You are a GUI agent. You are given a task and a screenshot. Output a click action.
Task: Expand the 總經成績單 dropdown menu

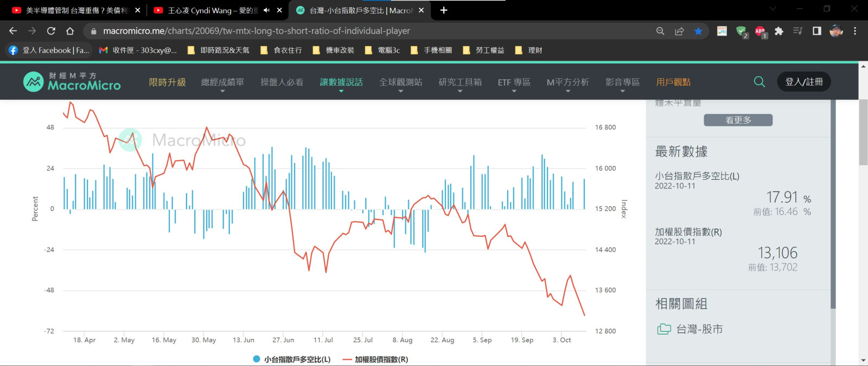222,83
